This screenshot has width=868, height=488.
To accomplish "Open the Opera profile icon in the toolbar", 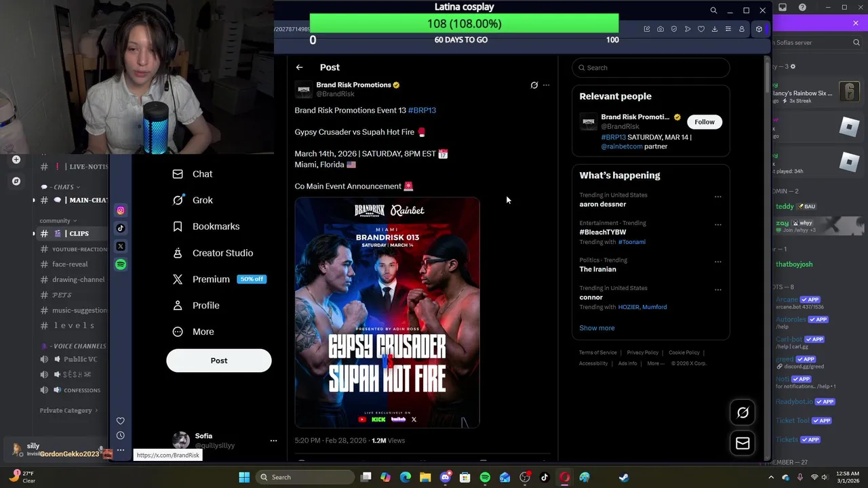I will click(x=741, y=29).
